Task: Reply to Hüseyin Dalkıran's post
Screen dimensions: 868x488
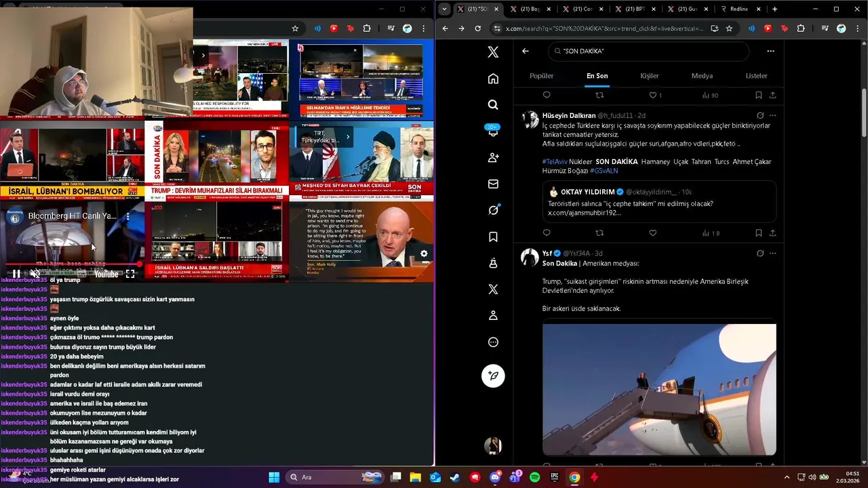Action: click(547, 233)
